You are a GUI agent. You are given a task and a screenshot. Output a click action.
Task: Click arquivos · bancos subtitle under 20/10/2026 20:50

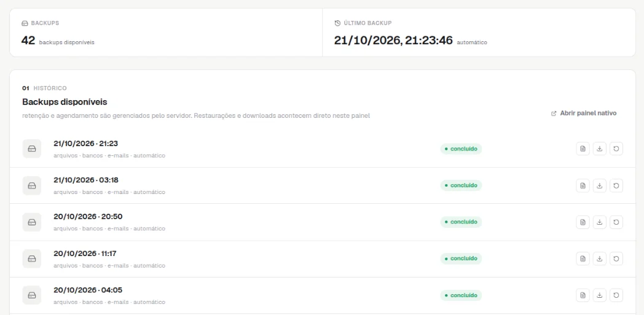(x=109, y=228)
